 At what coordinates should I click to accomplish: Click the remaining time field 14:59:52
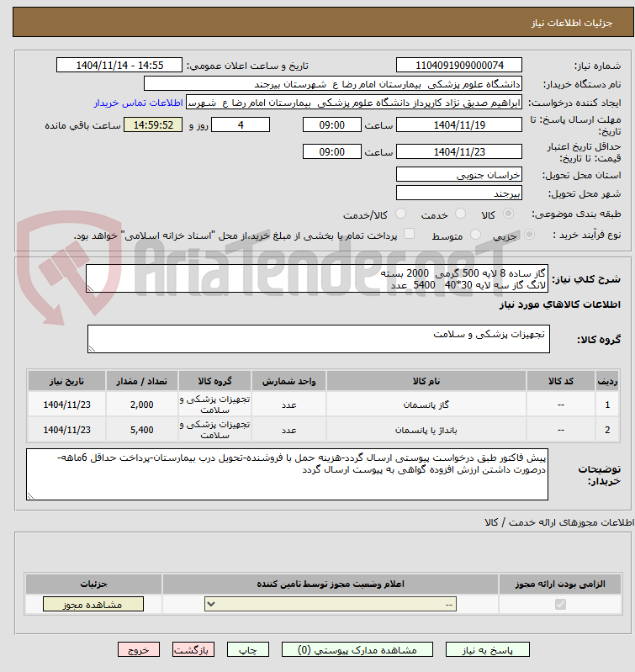pyautogui.click(x=153, y=124)
